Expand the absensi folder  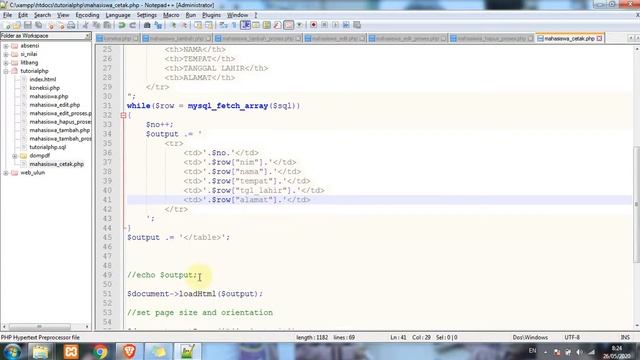coord(6,46)
